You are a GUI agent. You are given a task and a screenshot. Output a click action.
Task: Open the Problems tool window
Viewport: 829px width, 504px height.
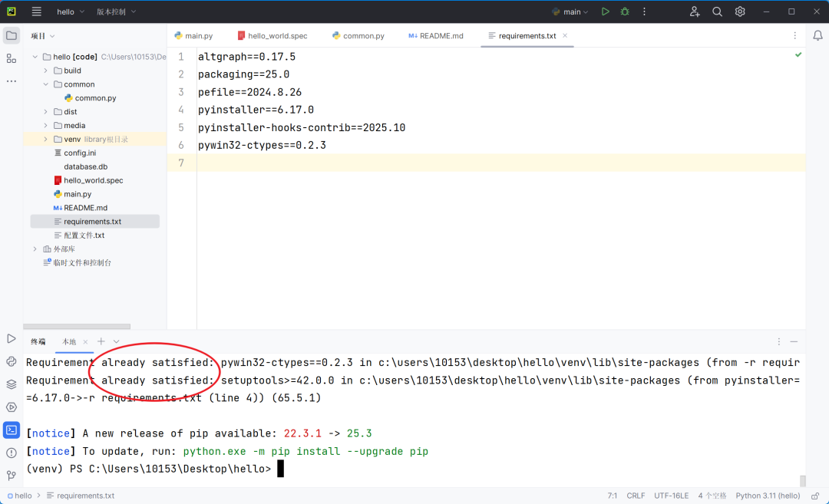pyautogui.click(x=11, y=453)
